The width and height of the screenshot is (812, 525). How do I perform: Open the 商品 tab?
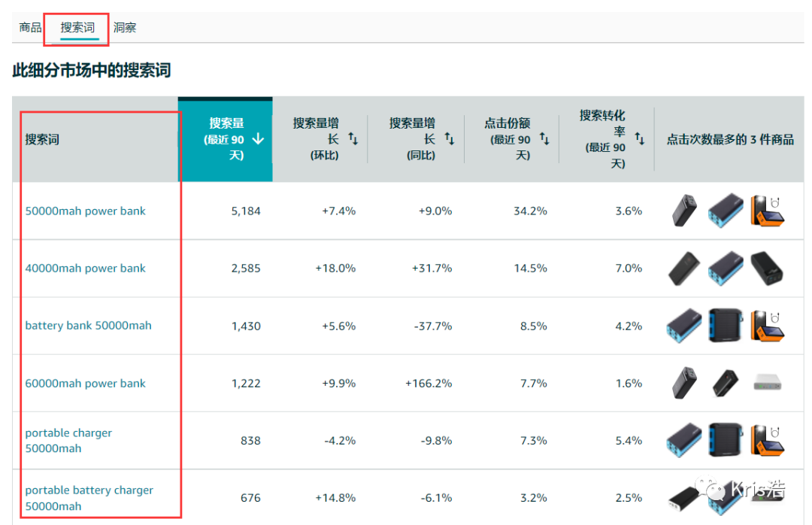[x=30, y=28]
